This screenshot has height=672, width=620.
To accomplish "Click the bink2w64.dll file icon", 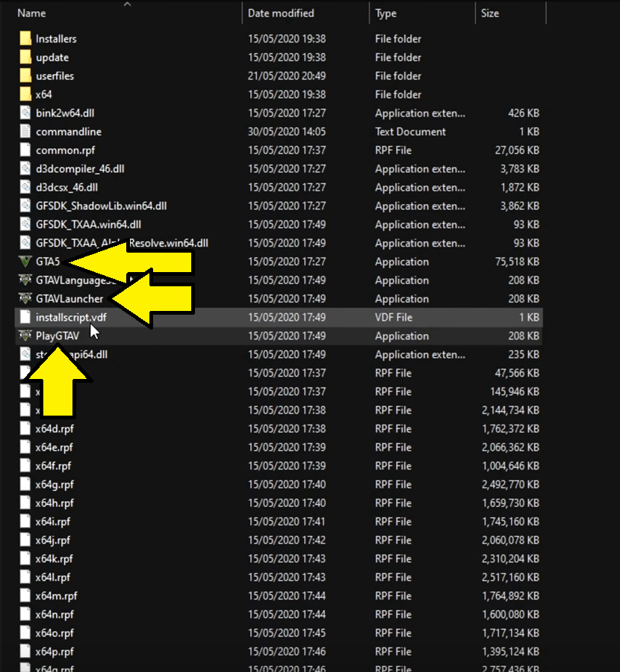I will tap(25, 113).
